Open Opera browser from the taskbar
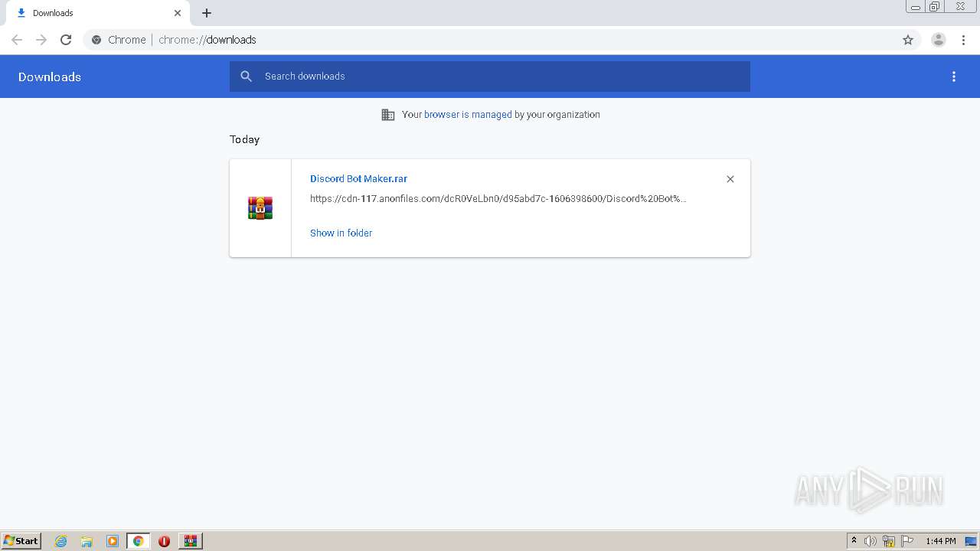 coord(164,541)
